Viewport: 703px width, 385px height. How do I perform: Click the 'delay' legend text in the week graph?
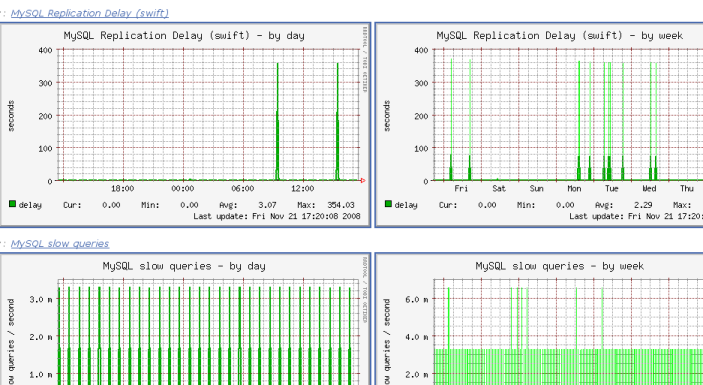(406, 205)
